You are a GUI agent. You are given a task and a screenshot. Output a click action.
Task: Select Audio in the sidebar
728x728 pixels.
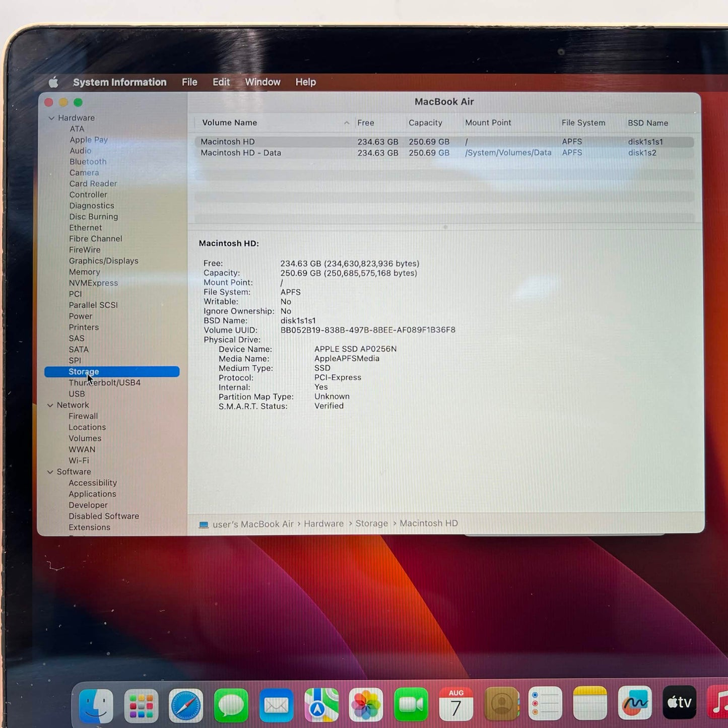(x=81, y=151)
